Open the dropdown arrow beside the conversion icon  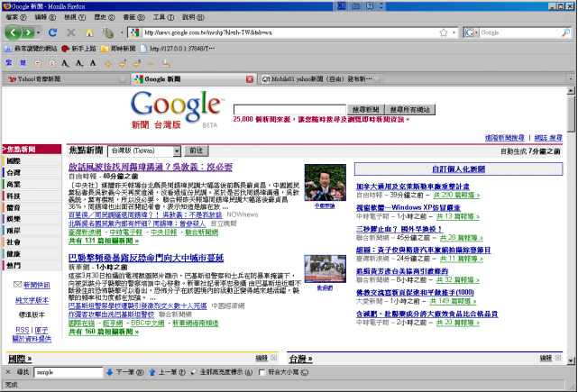point(122,32)
